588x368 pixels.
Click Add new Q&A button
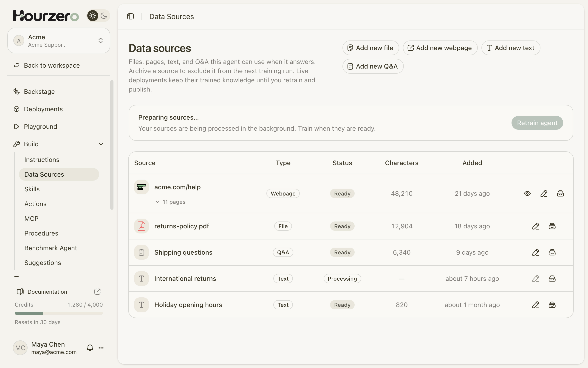373,66
